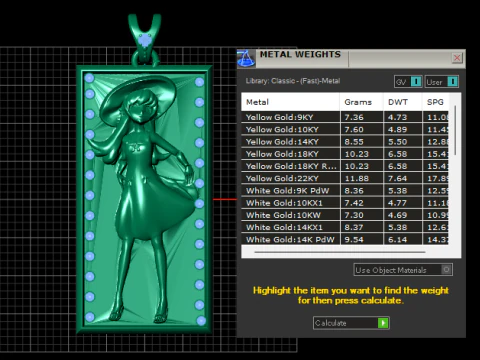The width and height of the screenshot is (480, 360).
Task: Select the White Gold:10KW row
Action: (x=345, y=215)
